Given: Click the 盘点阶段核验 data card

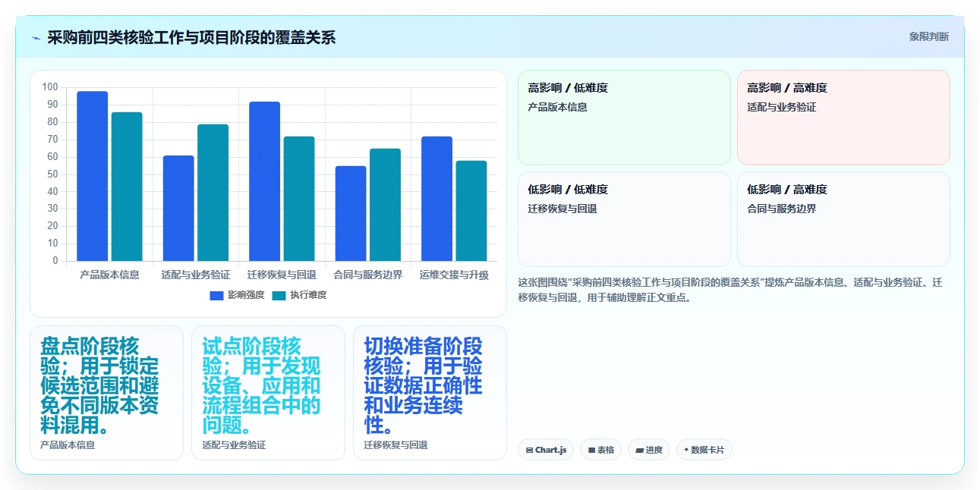Looking at the screenshot, I should coord(106,393).
